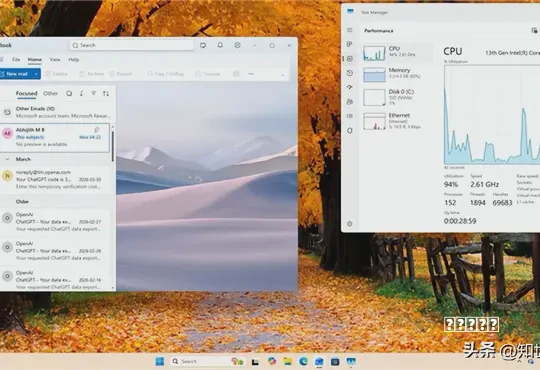Open the Details page in Task Manager
Viewport: 540px width, 370px height.
pos(350,116)
